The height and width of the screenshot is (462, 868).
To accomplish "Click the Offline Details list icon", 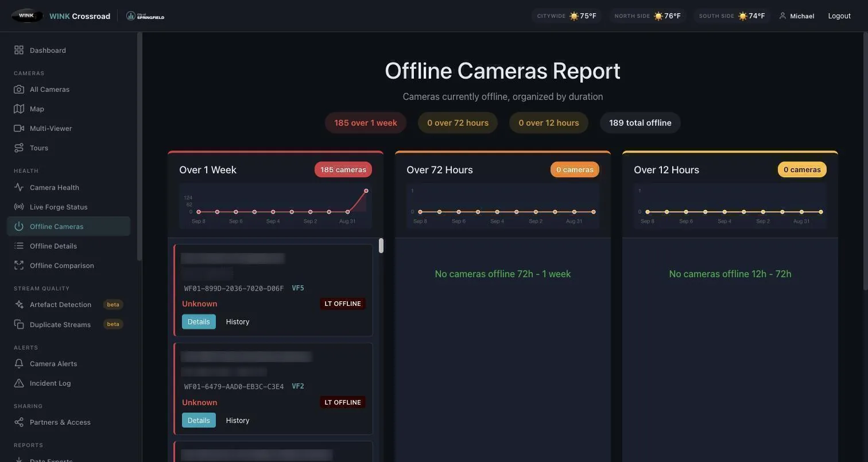I will click(19, 246).
